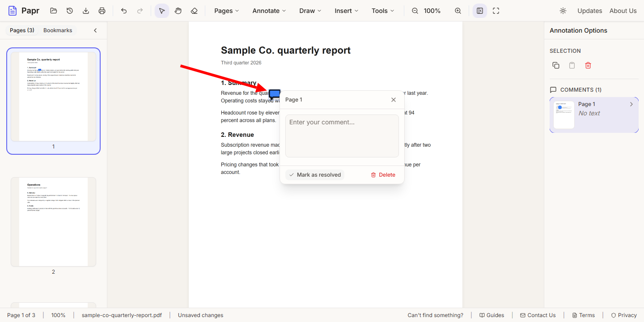This screenshot has width=644, height=322.
Task: Click the Papr logo
Action: pos(24,11)
